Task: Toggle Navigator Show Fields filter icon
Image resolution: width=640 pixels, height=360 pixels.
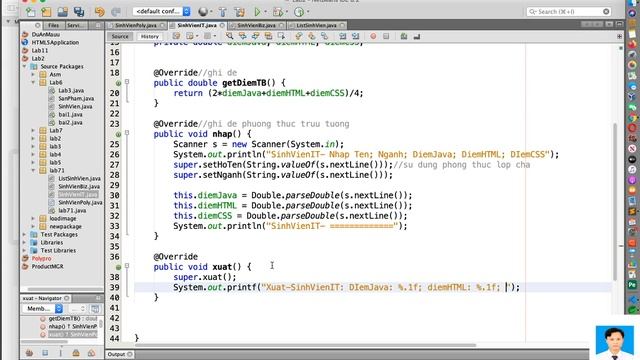Action: tap(45, 353)
